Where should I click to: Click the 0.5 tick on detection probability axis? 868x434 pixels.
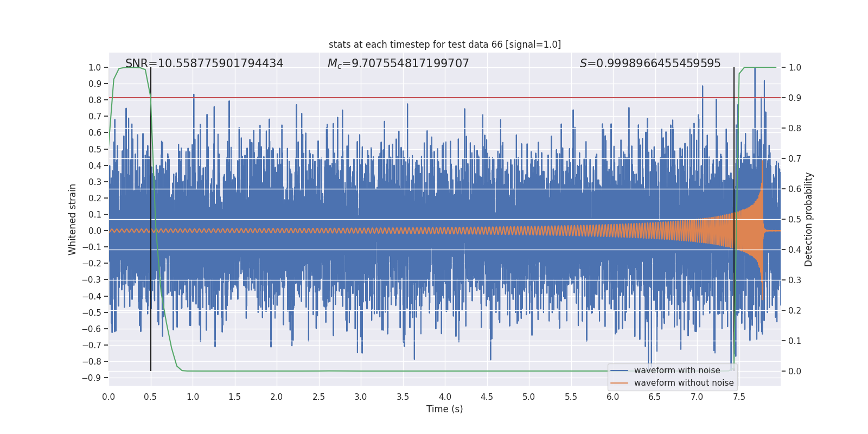click(794, 220)
